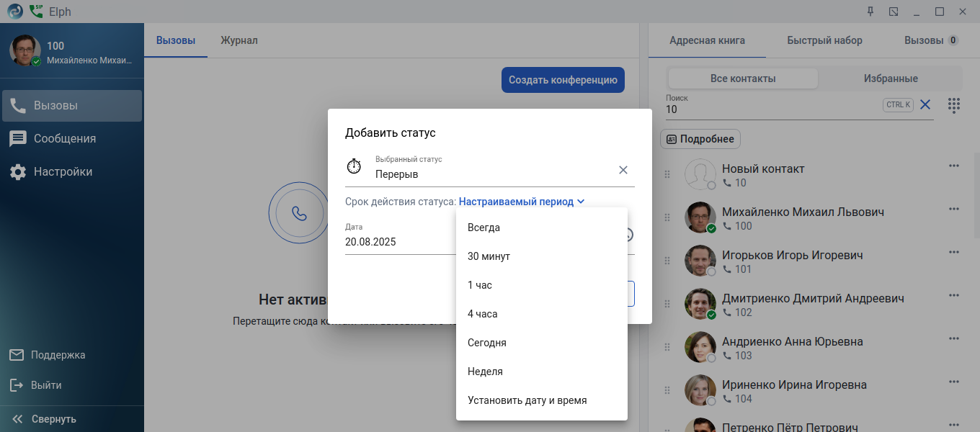Select Установить дату и время option
Screen dimensions: 980x432
pyautogui.click(x=527, y=400)
